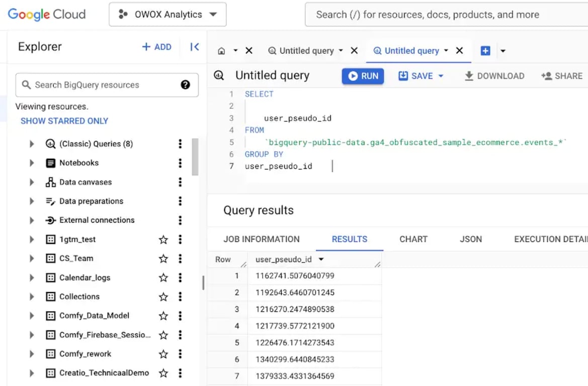The height and width of the screenshot is (386, 588).
Task: Share the query
Action: pos(562,76)
